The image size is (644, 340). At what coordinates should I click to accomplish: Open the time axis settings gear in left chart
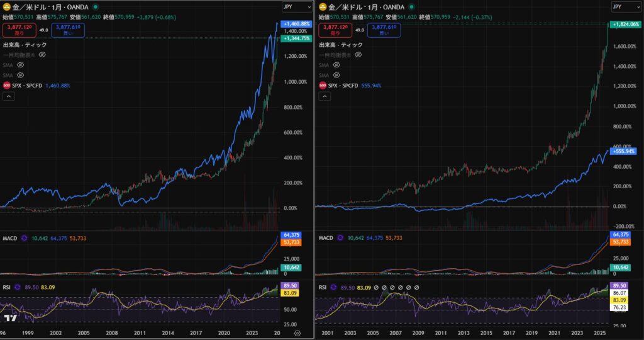[297, 332]
